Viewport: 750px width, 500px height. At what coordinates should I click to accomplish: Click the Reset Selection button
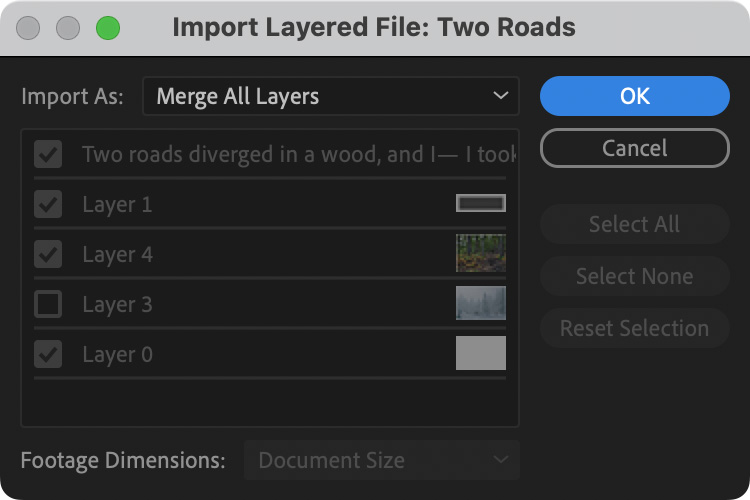pyautogui.click(x=635, y=328)
